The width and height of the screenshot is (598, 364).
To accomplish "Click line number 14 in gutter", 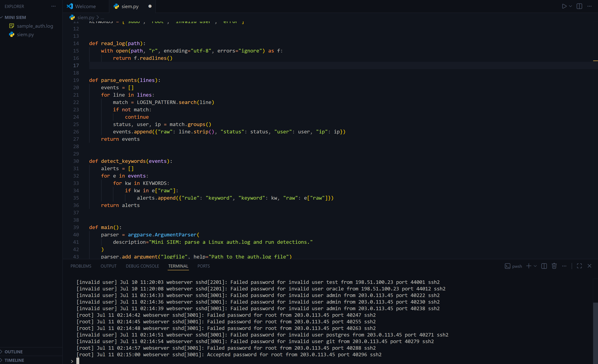I will [x=76, y=43].
